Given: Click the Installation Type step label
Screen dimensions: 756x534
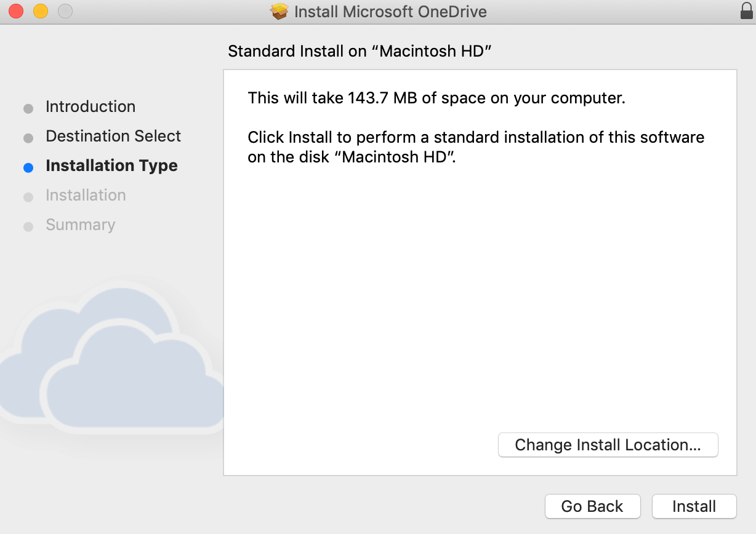Looking at the screenshot, I should coord(111,165).
